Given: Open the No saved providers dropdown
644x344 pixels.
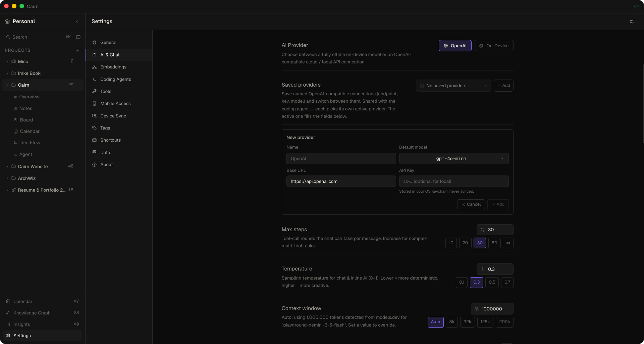Looking at the screenshot, I should 453,86.
